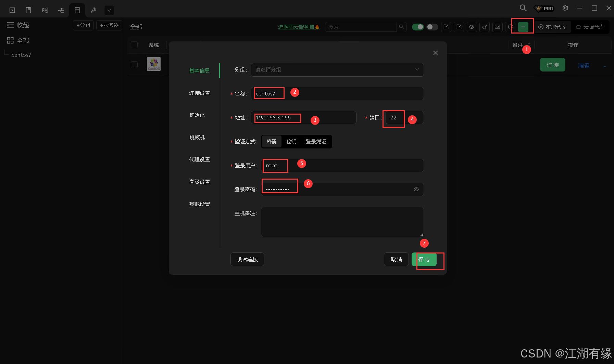
Task: Toggle password visibility with the eye icon
Action: click(x=416, y=190)
